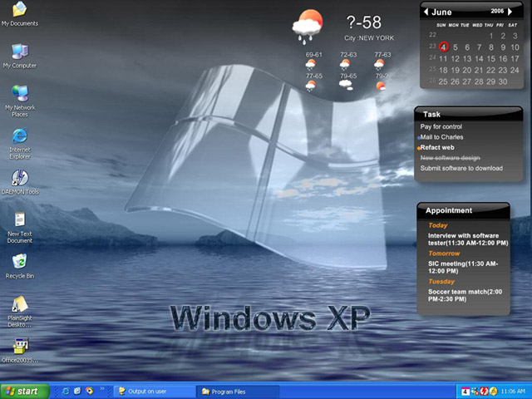Click the 77-65 forecast icon
Viewport: 532px width, 399px height.
click(x=310, y=86)
